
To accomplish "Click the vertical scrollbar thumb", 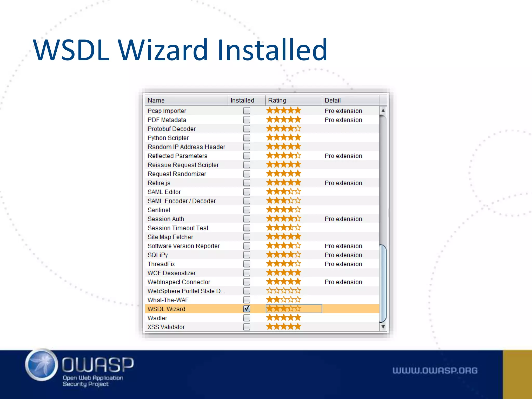I will pos(383,283).
